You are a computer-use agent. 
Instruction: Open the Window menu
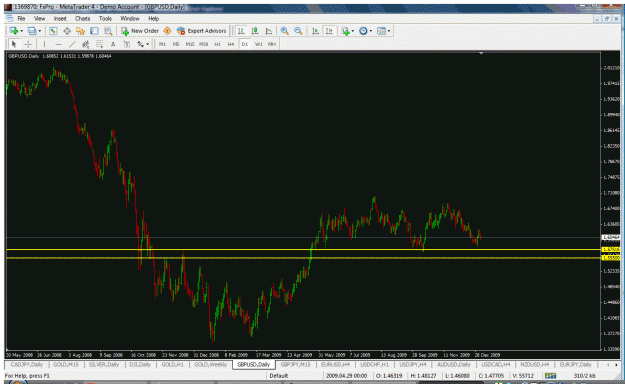(x=130, y=19)
